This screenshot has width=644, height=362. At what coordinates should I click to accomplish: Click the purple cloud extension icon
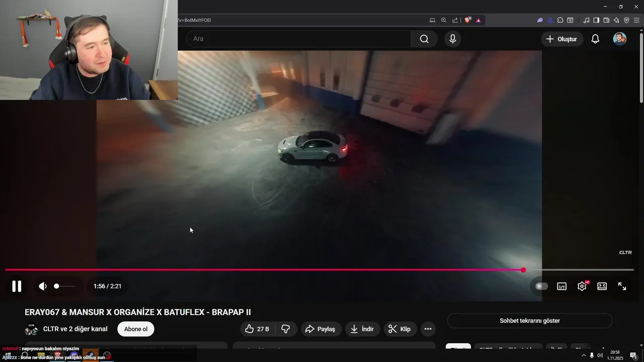(x=540, y=20)
